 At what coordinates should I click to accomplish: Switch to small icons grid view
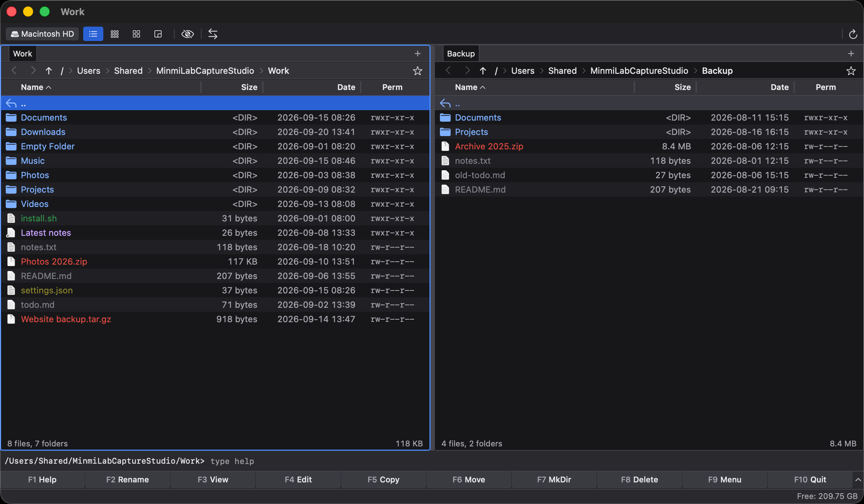click(x=114, y=34)
